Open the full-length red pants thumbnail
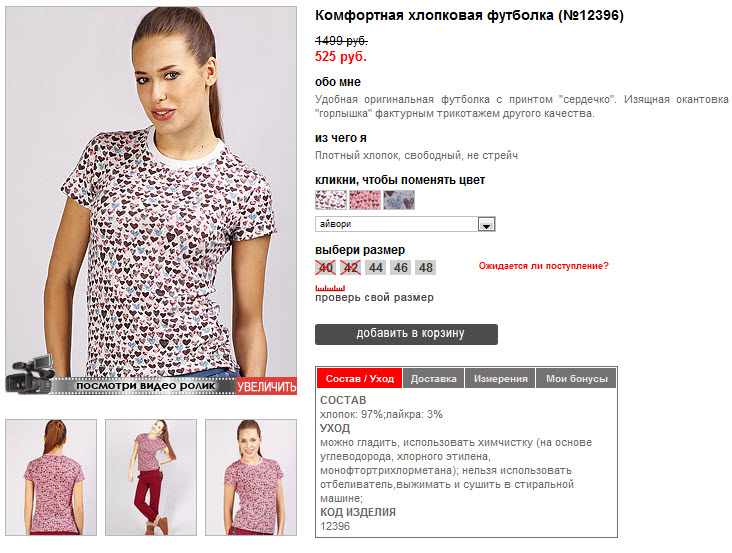The image size is (732, 553). click(151, 477)
